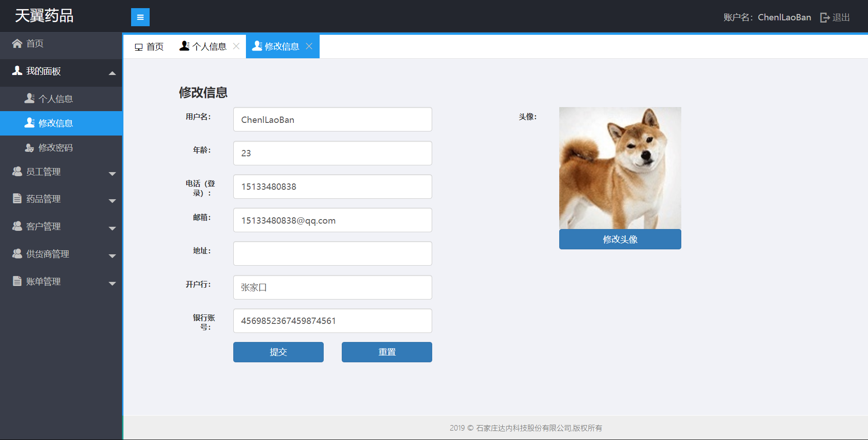Expand the 客户管理 menu
Viewport: 868px width, 440px height.
pos(112,228)
